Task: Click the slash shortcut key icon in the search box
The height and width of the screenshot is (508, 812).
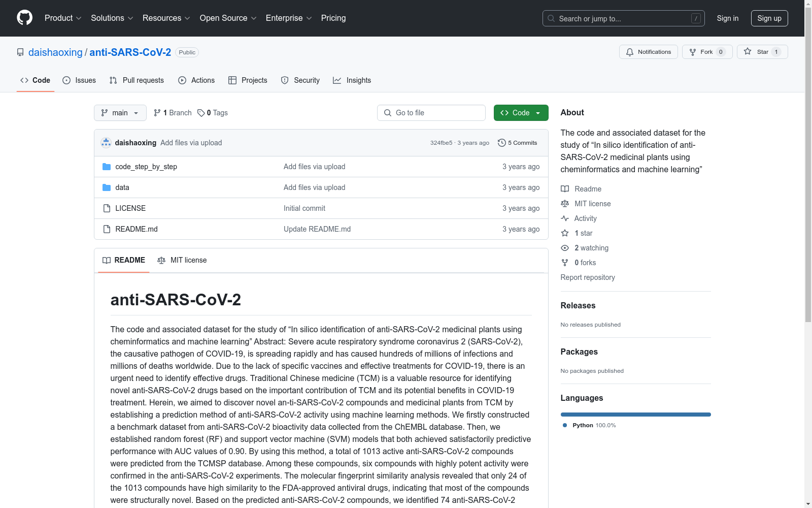Action: point(696,18)
